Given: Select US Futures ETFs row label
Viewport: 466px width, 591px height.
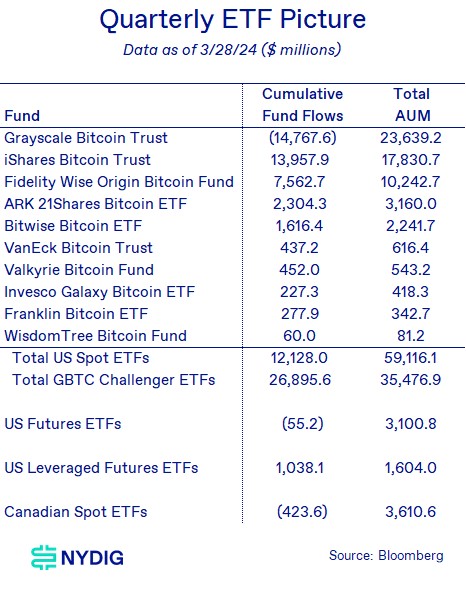Looking at the screenshot, I should point(63,424).
